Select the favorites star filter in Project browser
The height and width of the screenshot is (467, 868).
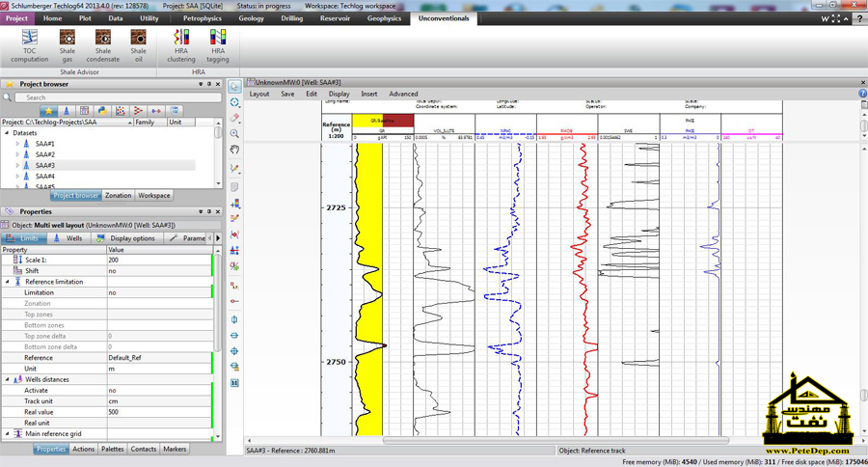tap(49, 111)
